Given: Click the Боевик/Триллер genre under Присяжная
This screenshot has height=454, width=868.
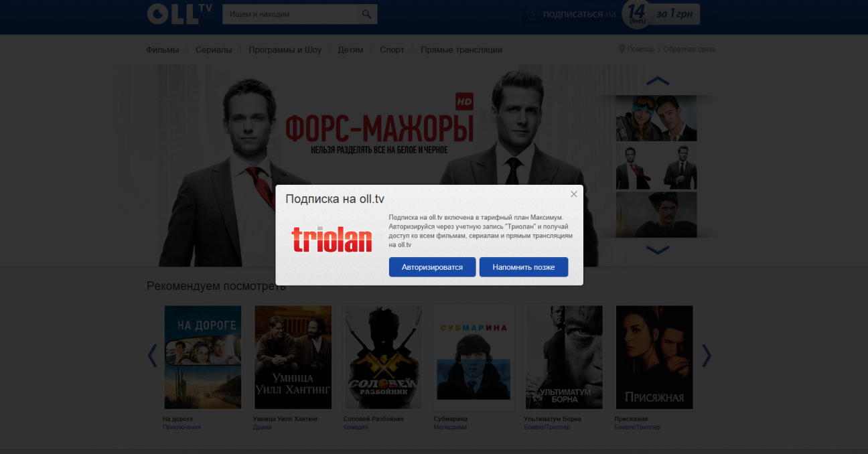Looking at the screenshot, I should coord(638,427).
